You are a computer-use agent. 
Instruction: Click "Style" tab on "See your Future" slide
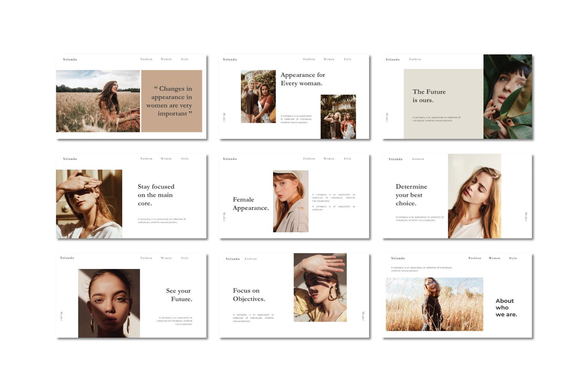coord(185,258)
